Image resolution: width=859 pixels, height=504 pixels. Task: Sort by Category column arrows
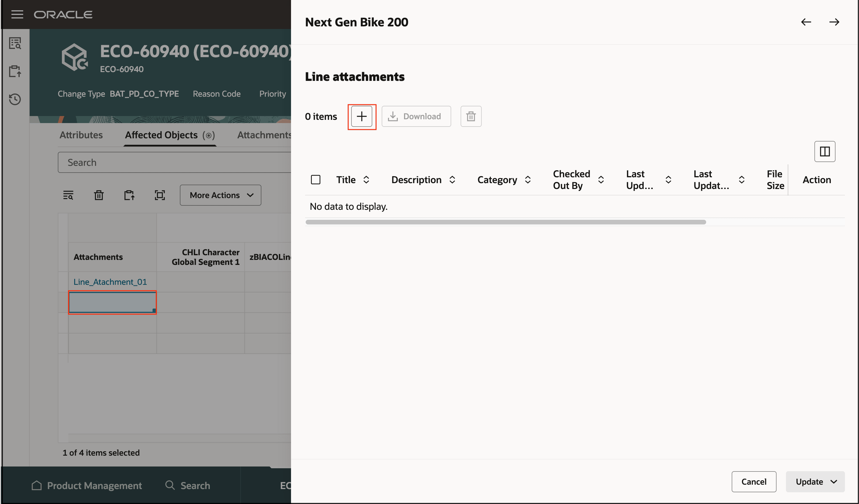pos(527,179)
